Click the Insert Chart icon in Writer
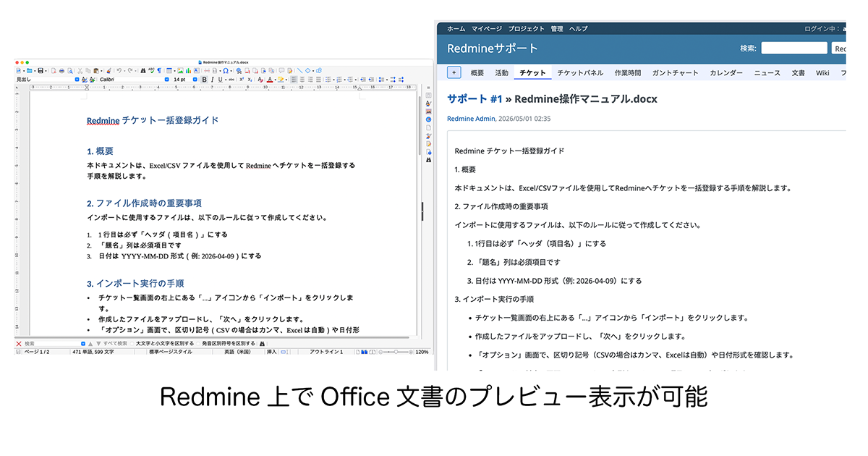This screenshot has height=456, width=868. click(188, 71)
